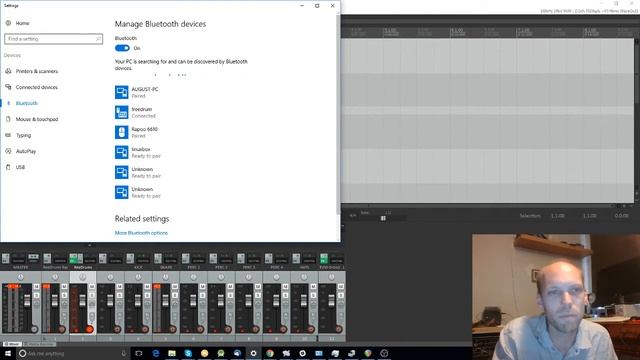Click the ReaDrums track pan knob
Image resolution: width=640 pixels, height=360 pixels.
[83, 277]
